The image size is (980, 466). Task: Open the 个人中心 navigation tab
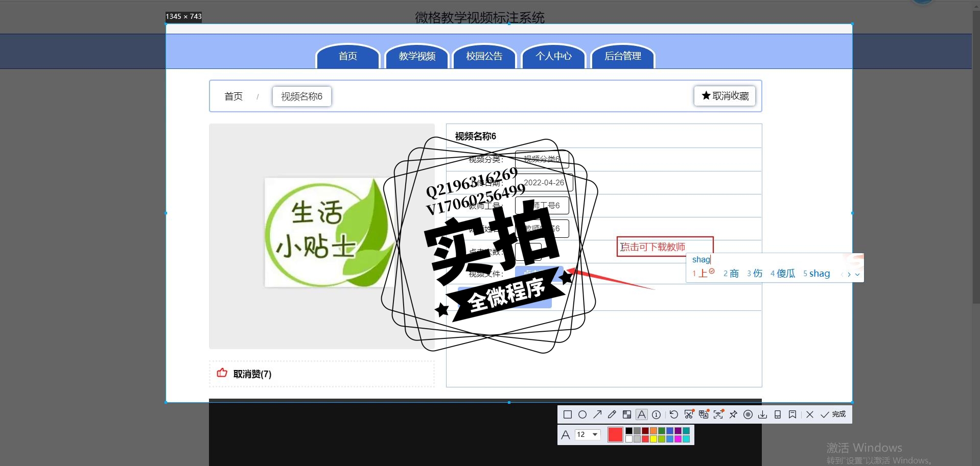[553, 56]
